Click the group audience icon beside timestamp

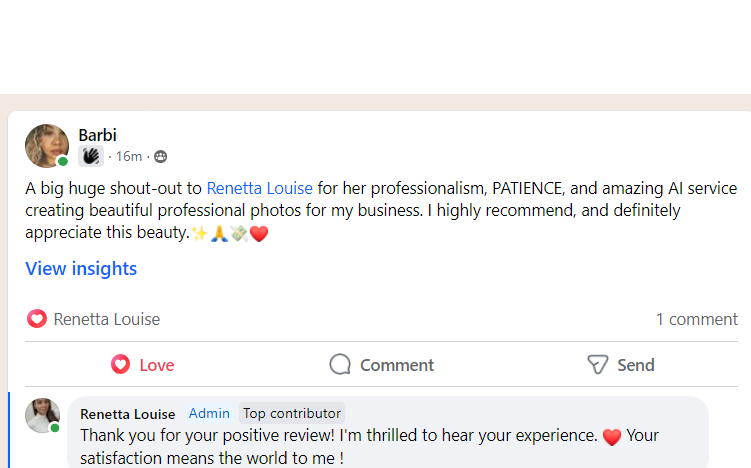tap(161, 157)
